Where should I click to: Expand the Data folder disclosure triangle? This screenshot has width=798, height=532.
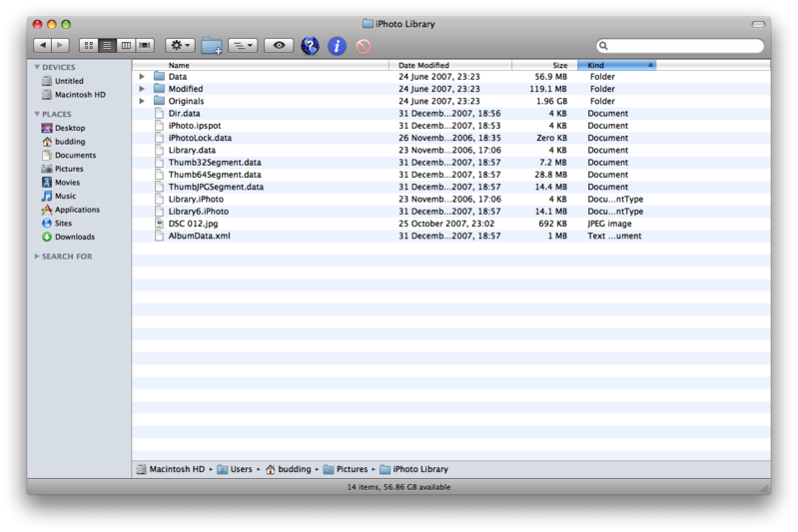pos(142,77)
